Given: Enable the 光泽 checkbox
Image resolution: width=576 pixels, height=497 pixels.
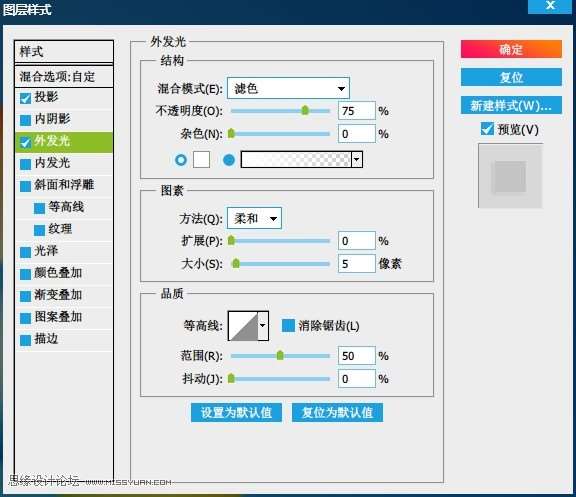Looking at the screenshot, I should [x=25, y=252].
